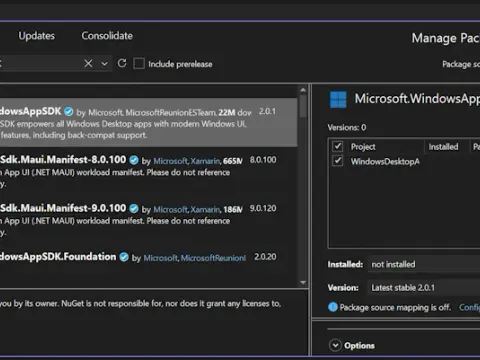Viewport: 480px width, 360px height.
Task: Switch to the Updates tab
Action: coord(37,36)
